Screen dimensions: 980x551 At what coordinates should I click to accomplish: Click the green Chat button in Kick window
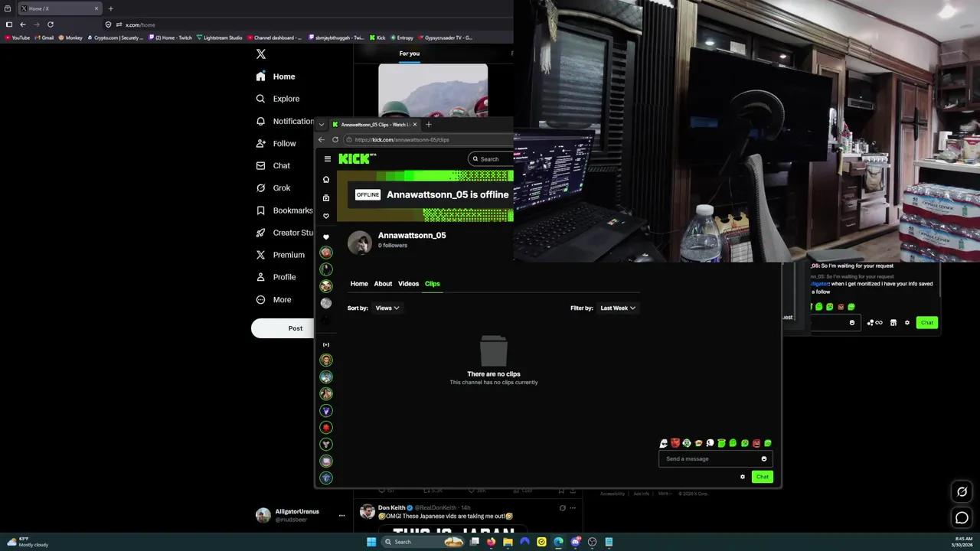tap(763, 477)
